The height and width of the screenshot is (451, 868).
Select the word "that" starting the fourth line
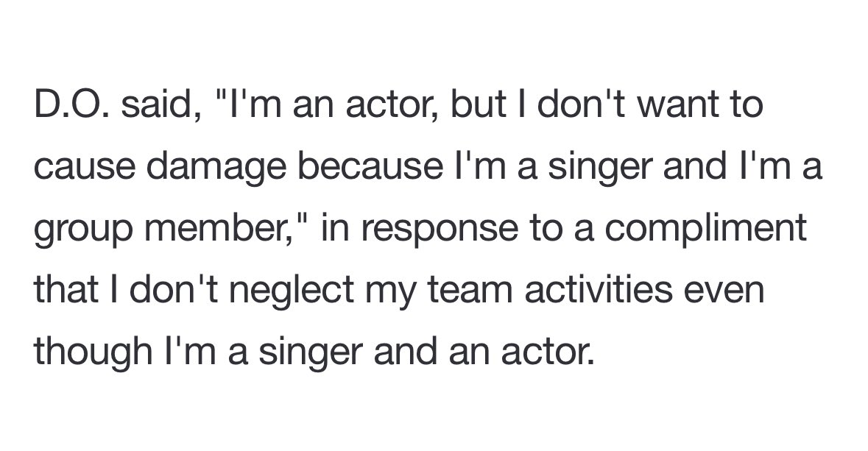pos(66,291)
